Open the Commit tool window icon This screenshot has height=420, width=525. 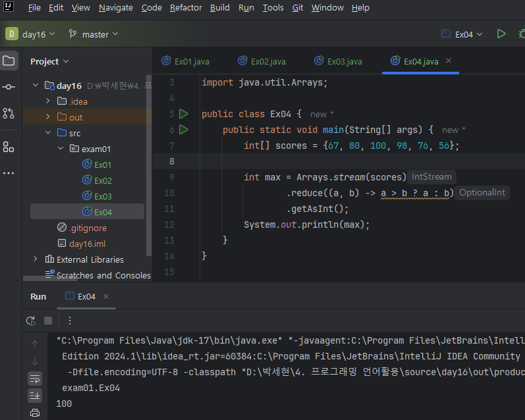coord(9,87)
